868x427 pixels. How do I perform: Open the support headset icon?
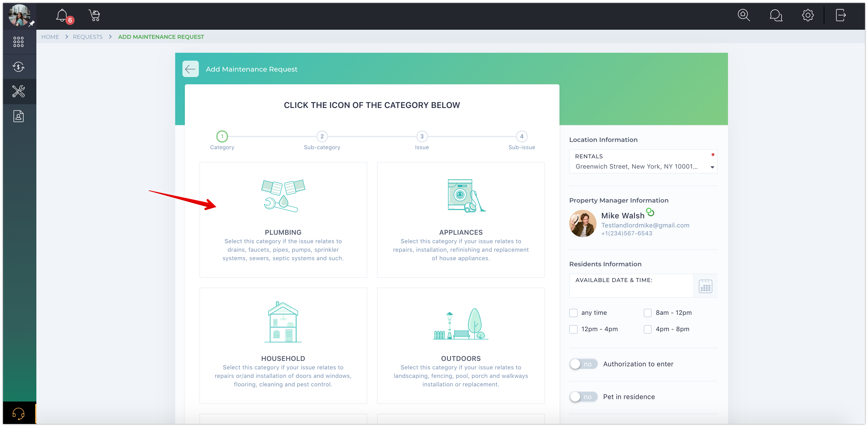click(18, 413)
